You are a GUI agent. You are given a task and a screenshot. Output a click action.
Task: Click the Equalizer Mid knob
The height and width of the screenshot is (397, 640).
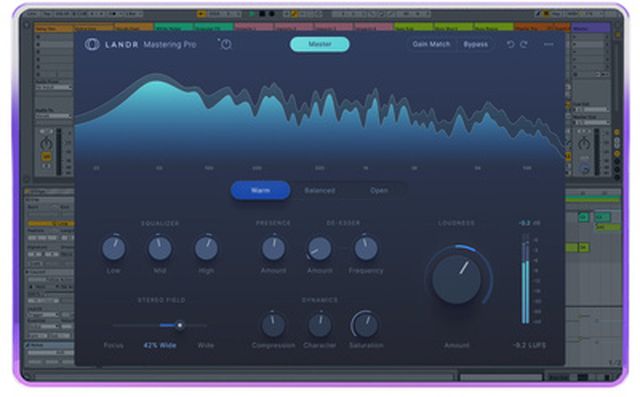(160, 248)
